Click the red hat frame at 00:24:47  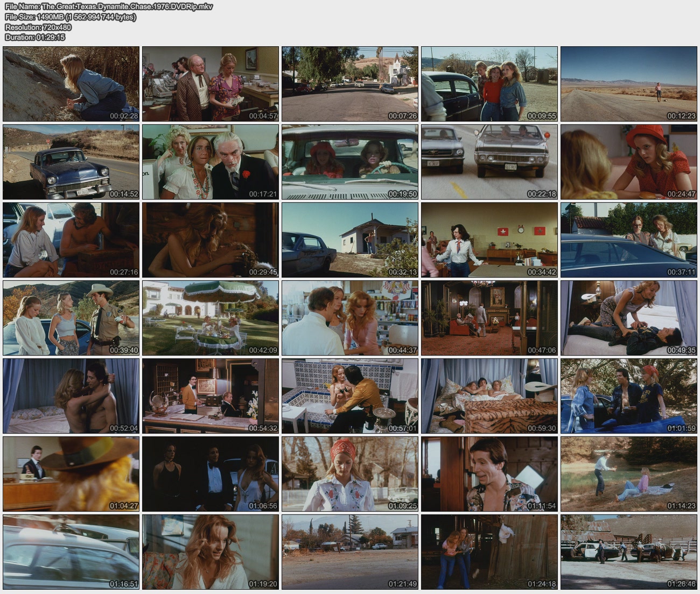628,162
